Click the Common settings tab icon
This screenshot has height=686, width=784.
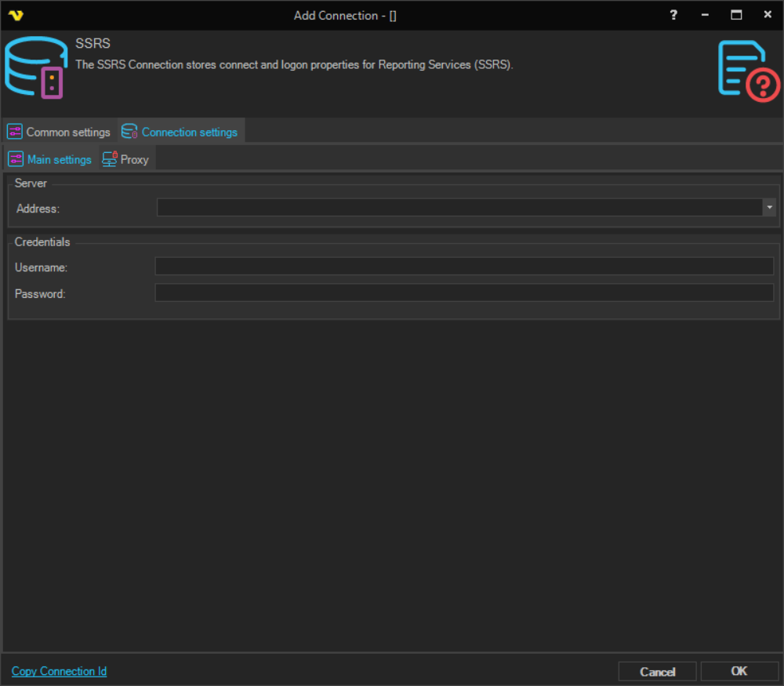coord(15,132)
